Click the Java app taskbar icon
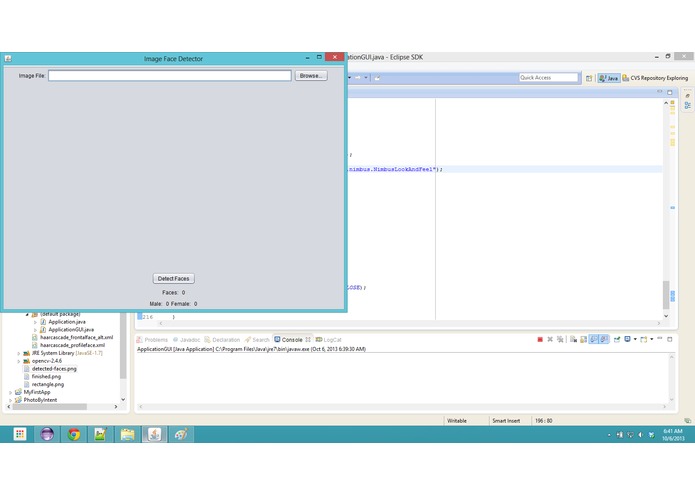695x494 pixels. (x=154, y=434)
